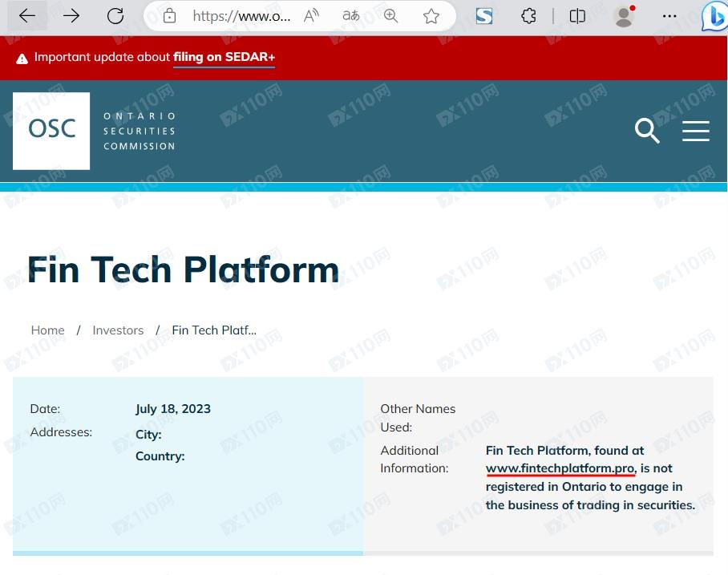Follow the 'filing on SEDAR+' link
This screenshot has height=575, width=728.
pyautogui.click(x=224, y=57)
